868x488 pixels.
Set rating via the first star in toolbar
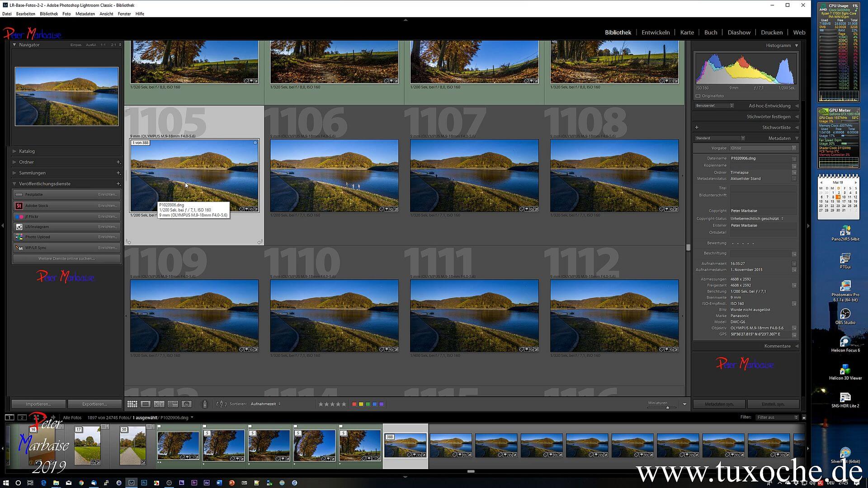tap(321, 404)
